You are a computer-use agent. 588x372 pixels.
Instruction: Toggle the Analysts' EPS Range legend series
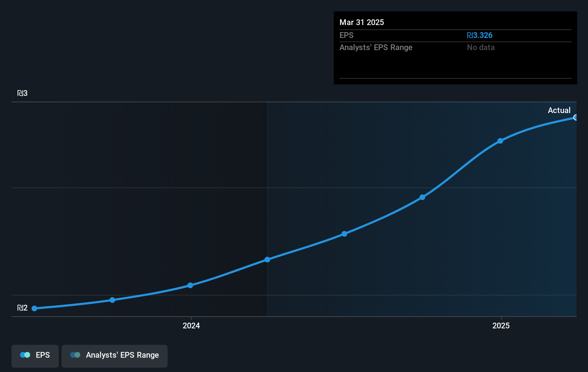pyautogui.click(x=115, y=356)
